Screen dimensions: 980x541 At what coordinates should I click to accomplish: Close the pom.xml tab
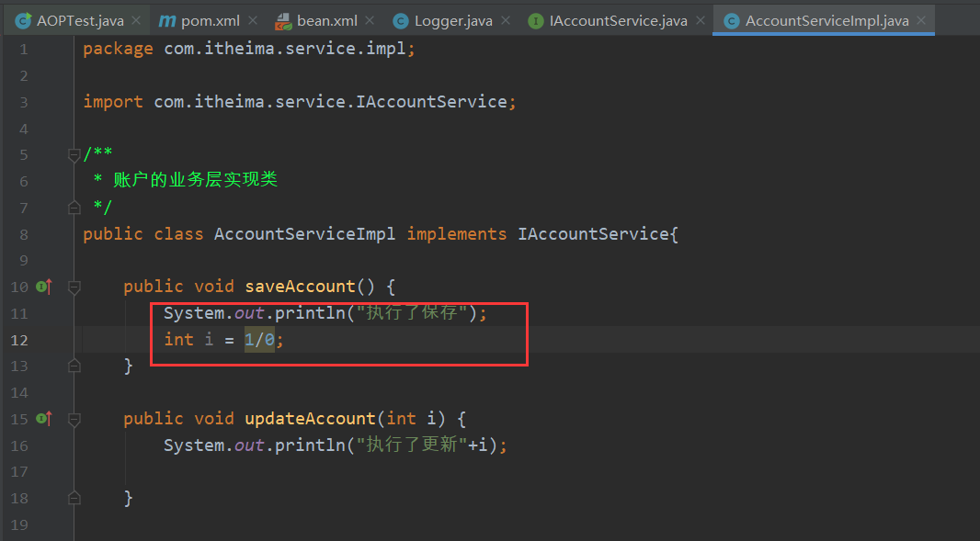coord(253,20)
